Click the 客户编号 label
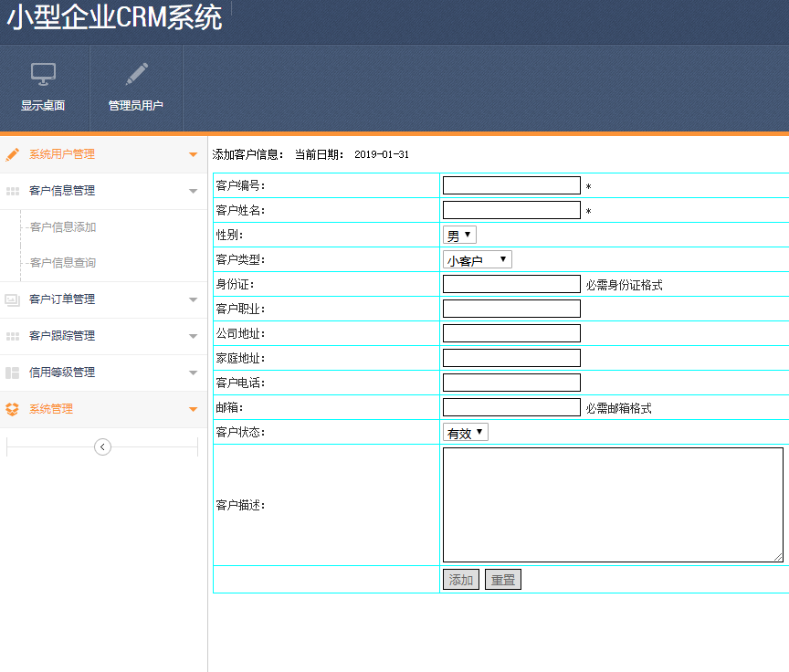789x672 pixels. pos(240,185)
